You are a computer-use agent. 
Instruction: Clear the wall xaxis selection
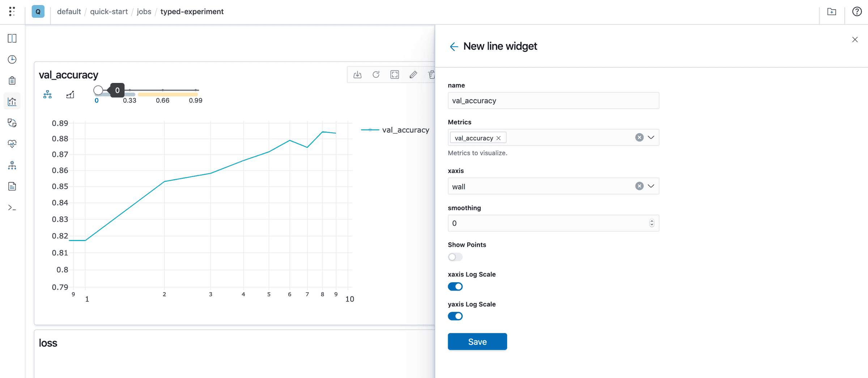point(639,186)
